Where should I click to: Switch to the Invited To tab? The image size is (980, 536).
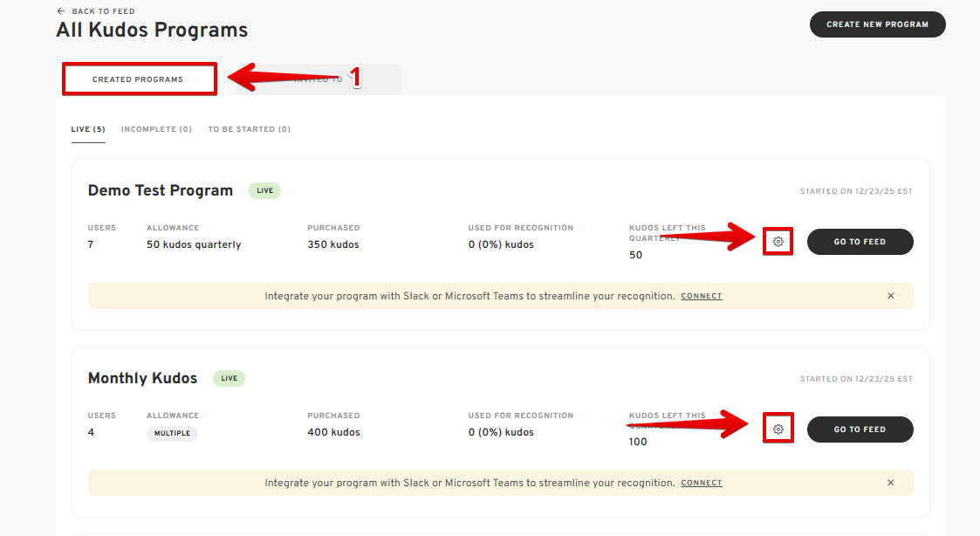319,79
